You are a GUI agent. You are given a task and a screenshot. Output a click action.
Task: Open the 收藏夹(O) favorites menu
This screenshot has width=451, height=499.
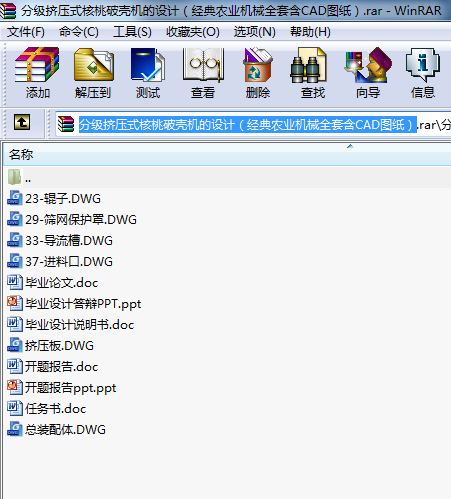[x=193, y=32]
